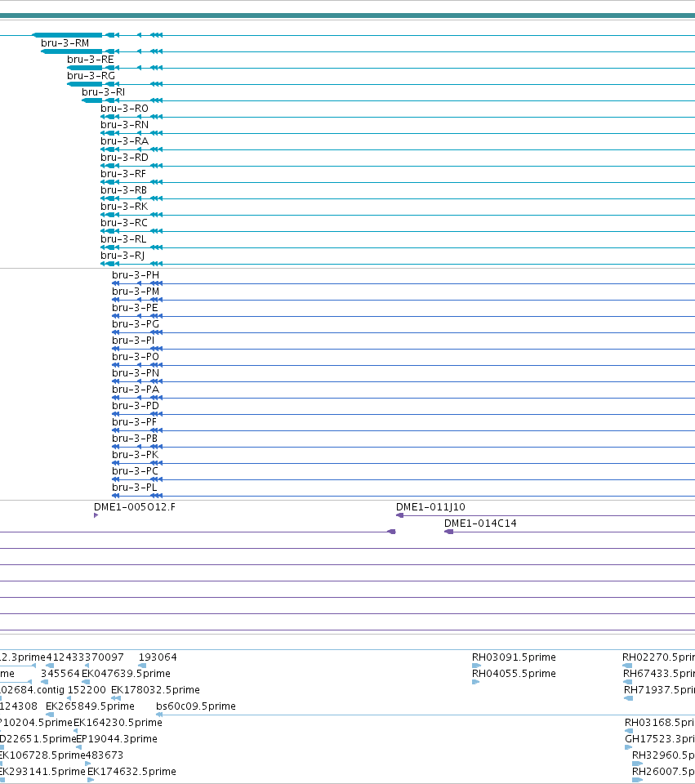This screenshot has height=784, width=695.
Task: Open the bru-3-PA protein label
Action: [x=136, y=390]
